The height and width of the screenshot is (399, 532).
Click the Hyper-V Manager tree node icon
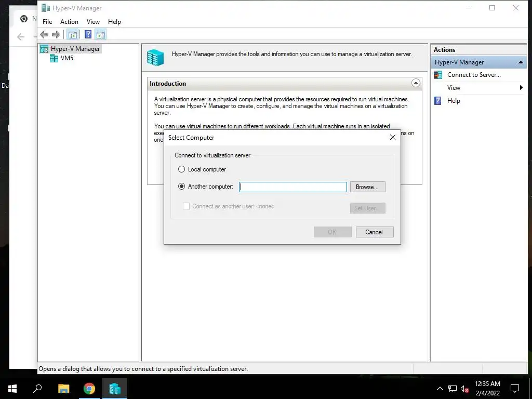pyautogui.click(x=44, y=49)
